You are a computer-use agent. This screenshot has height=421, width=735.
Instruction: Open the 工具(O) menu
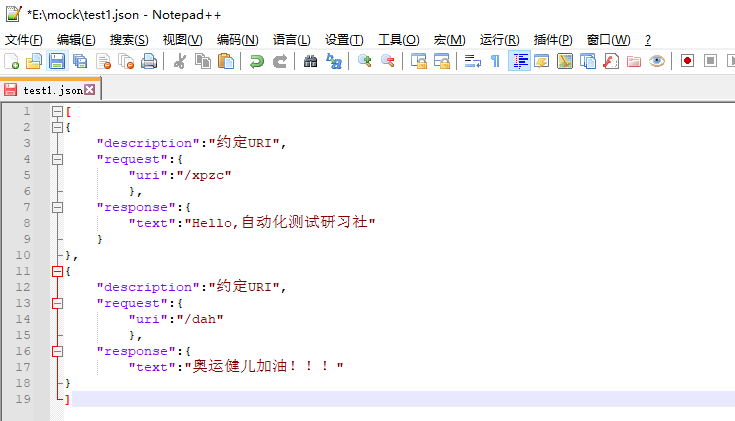[x=398, y=40]
